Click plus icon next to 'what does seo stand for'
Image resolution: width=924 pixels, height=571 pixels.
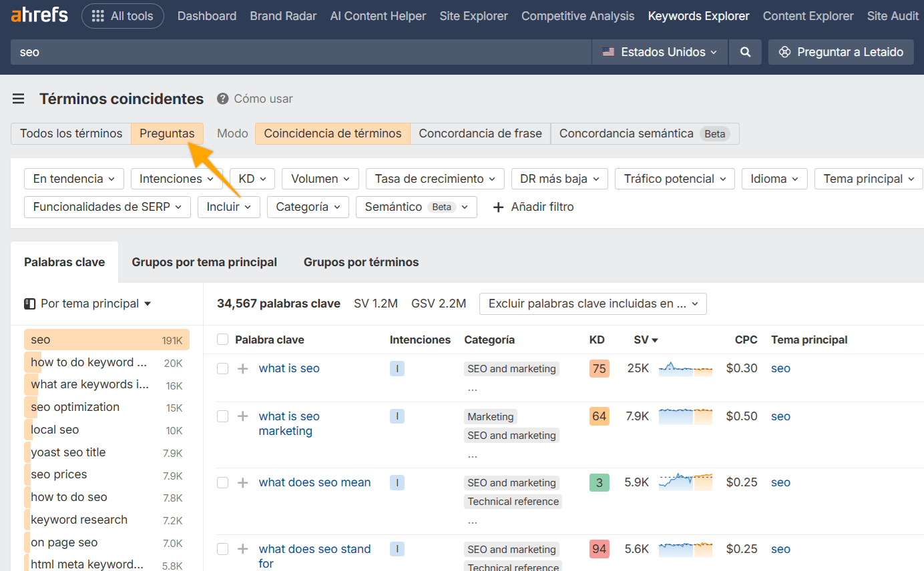[243, 549]
